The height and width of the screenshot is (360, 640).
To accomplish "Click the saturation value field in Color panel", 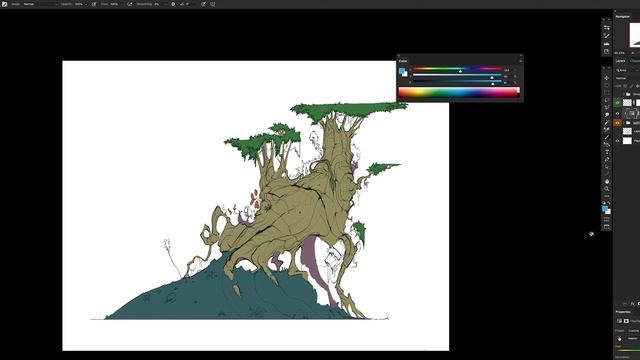I will point(506,76).
